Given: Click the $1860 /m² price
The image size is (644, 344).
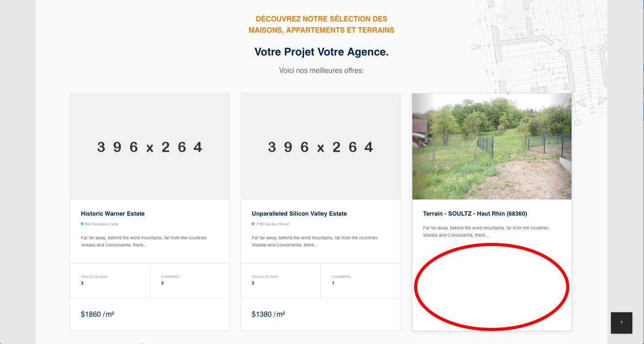Looking at the screenshot, I should 97,314.
